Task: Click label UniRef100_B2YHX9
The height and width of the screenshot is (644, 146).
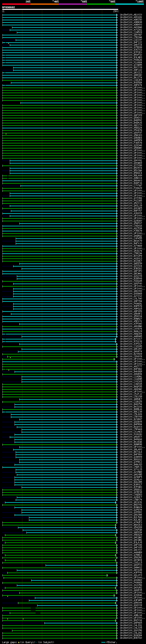Action: 131,354
